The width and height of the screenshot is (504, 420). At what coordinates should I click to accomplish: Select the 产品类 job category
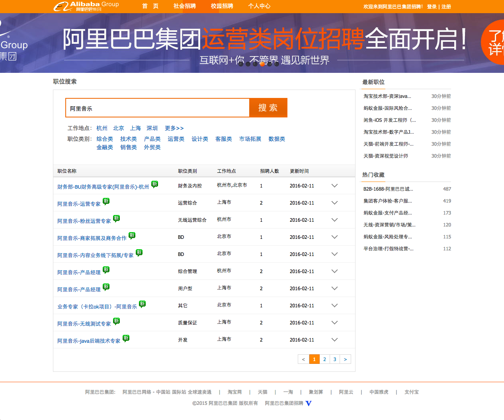[x=152, y=139]
